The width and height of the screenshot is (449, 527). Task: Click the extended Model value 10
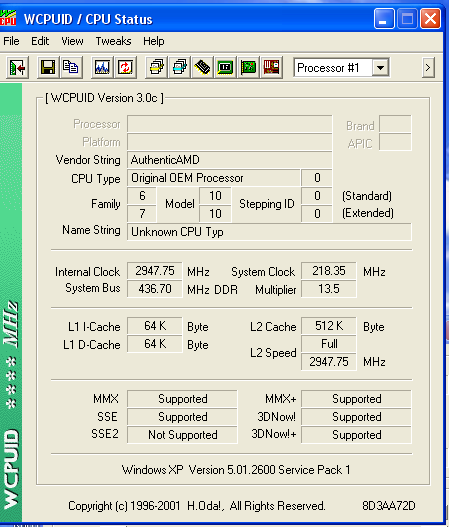215,214
